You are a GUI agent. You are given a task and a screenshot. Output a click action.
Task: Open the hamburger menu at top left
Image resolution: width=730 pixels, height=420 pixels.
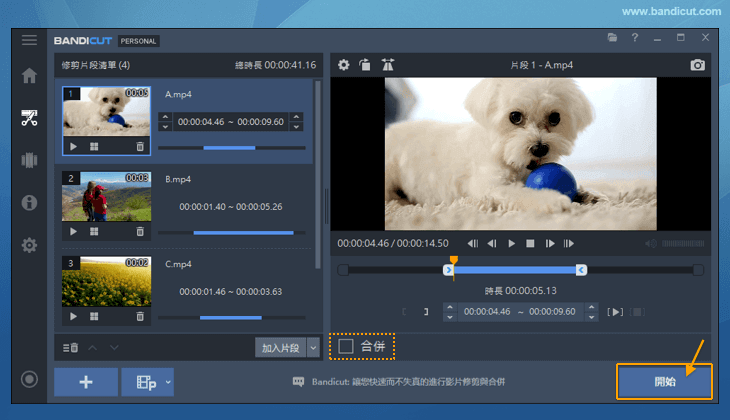[29, 40]
